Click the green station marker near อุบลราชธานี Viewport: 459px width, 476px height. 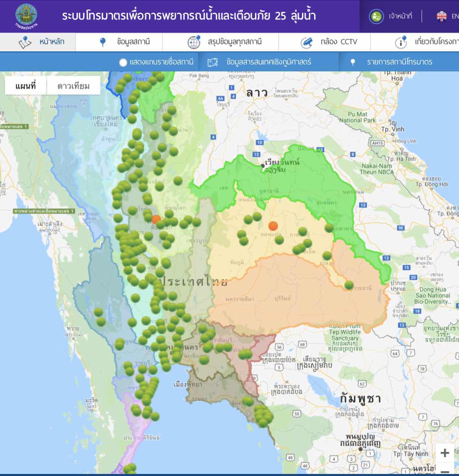[x=349, y=285]
